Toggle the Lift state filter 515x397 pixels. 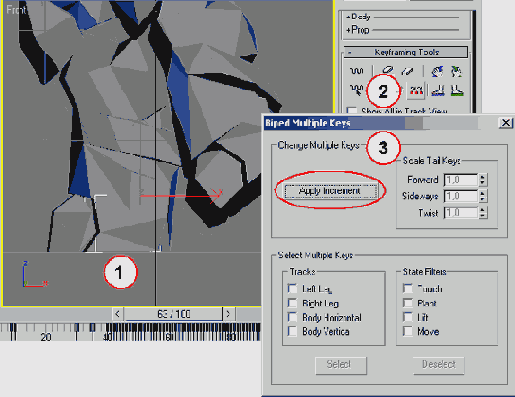tap(408, 317)
